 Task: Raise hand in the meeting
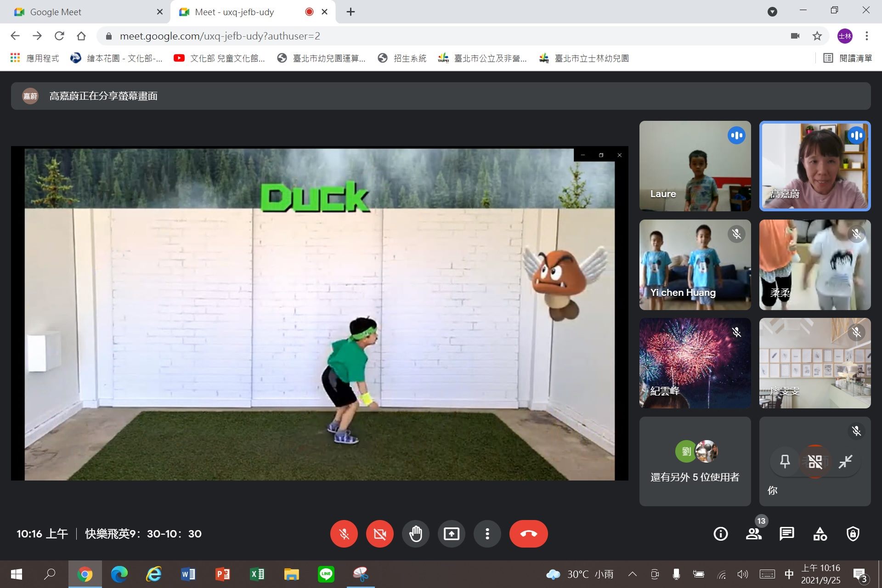416,534
